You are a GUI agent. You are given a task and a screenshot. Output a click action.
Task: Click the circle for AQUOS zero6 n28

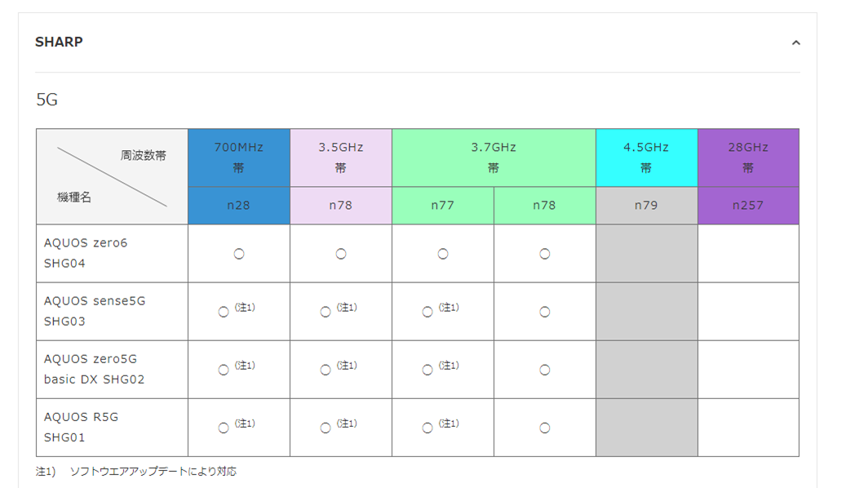pos(238,254)
